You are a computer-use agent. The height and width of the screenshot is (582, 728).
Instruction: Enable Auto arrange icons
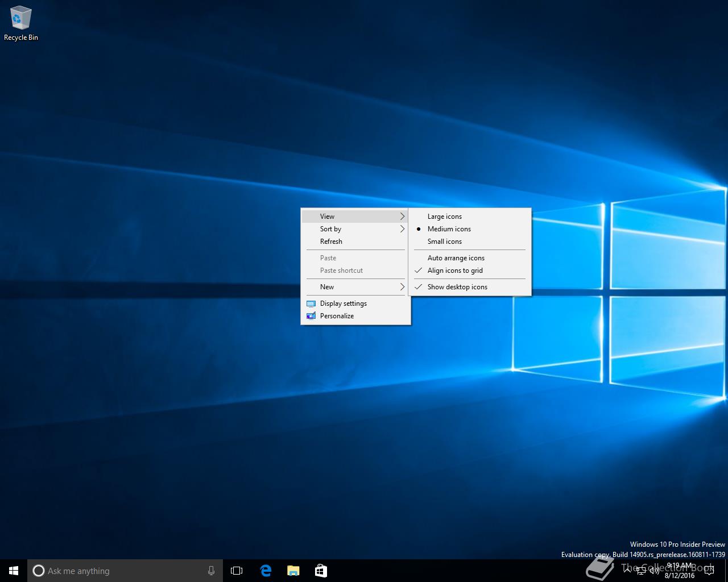456,258
